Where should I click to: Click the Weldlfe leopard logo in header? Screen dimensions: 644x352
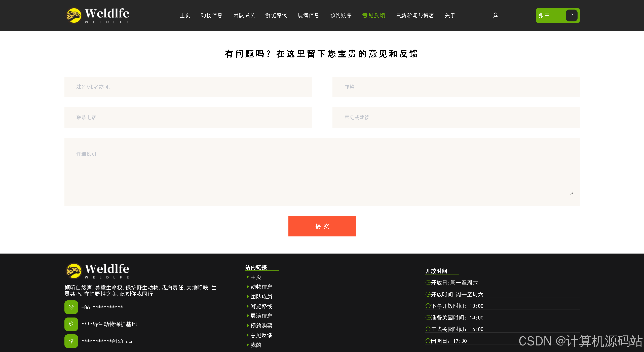[98, 15]
